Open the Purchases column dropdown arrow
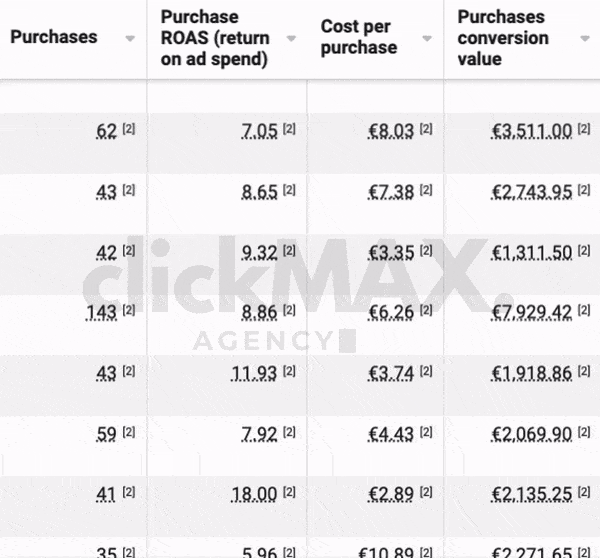 (x=130, y=38)
